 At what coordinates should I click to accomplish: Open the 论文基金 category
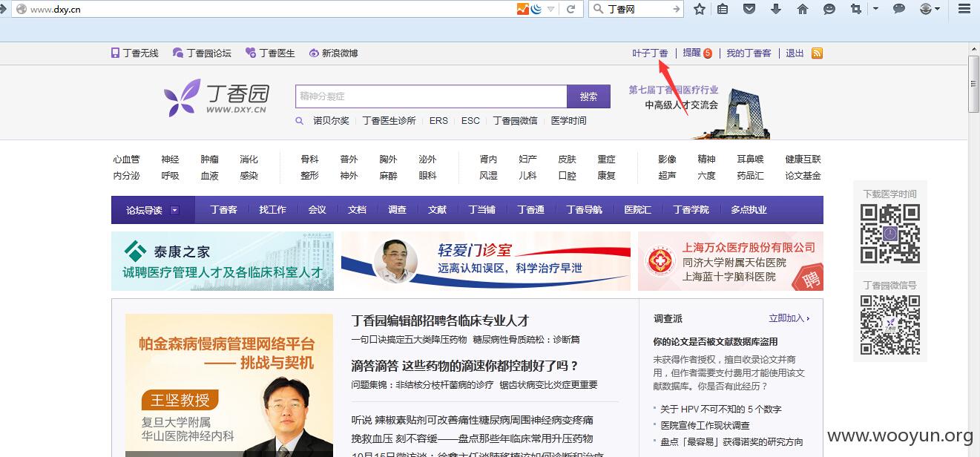coord(803,175)
